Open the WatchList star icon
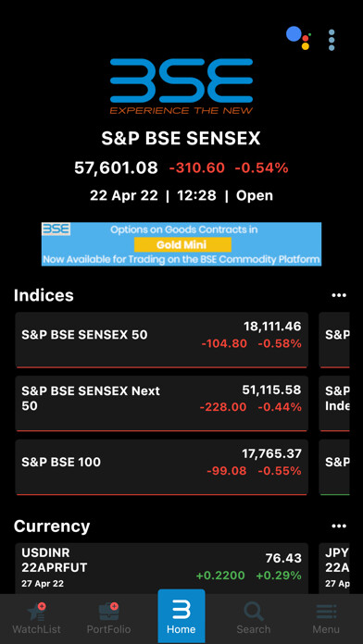 point(37,612)
